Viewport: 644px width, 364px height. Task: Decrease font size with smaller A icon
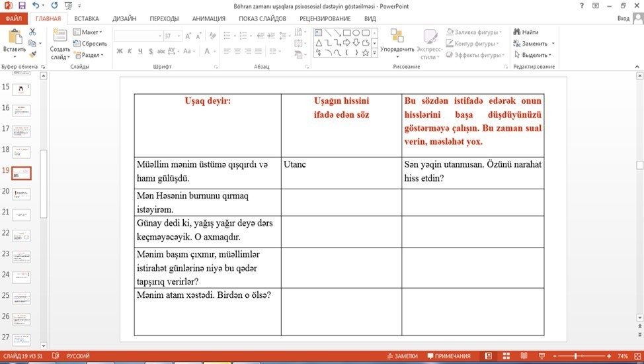point(198,36)
